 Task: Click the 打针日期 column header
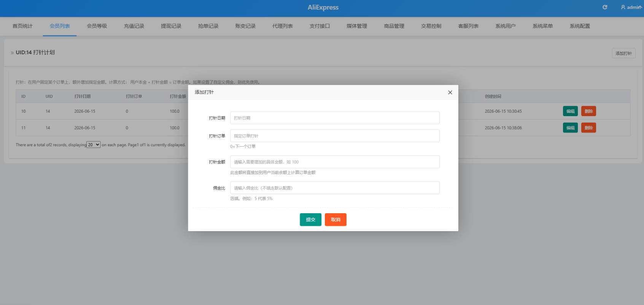(x=83, y=97)
